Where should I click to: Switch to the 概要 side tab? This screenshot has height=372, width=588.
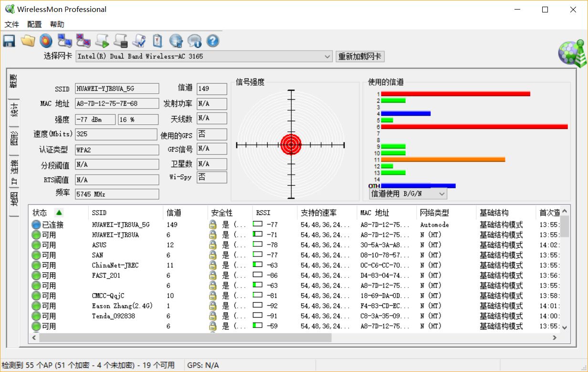[x=13, y=81]
